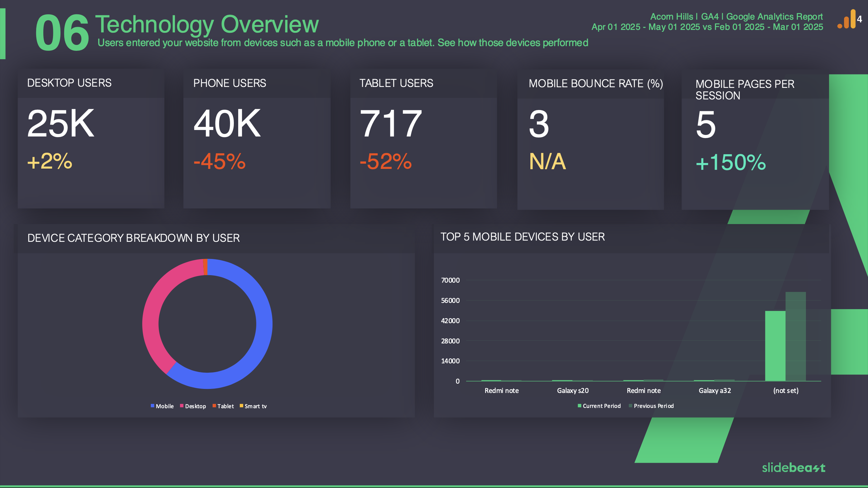This screenshot has height=488, width=868.
Task: Click the -52% tablet change value
Action: 386,161
